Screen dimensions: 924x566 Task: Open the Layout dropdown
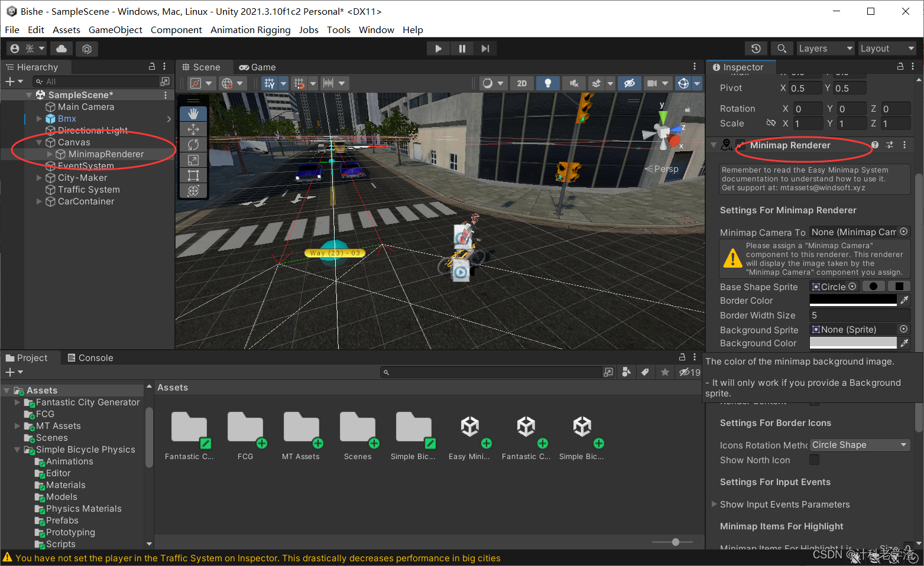887,48
